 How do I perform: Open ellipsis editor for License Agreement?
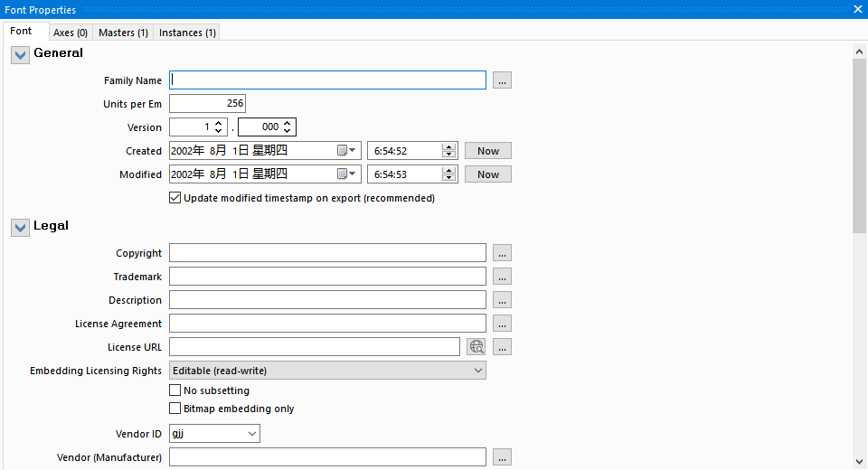[x=503, y=324]
